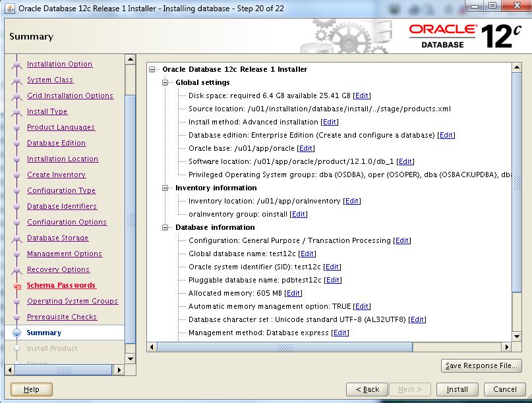This screenshot has height=403, width=532.
Task: Edit the Software location path
Action: tap(405, 162)
